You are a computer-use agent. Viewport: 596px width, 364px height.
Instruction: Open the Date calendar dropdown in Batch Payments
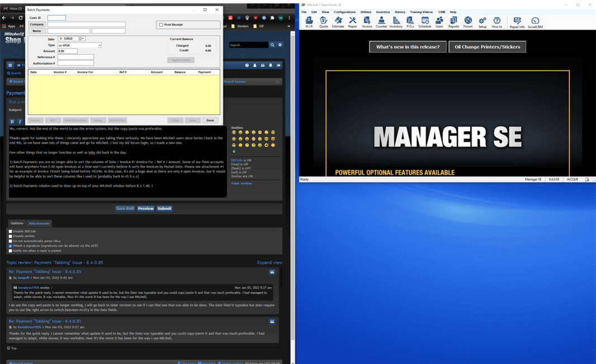click(x=81, y=39)
